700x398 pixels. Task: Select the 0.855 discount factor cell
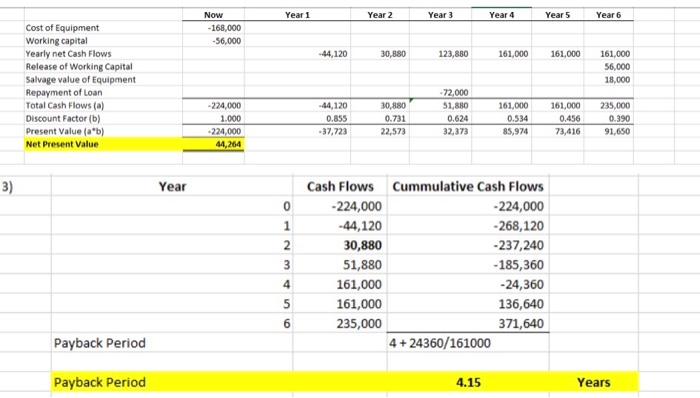(337, 118)
